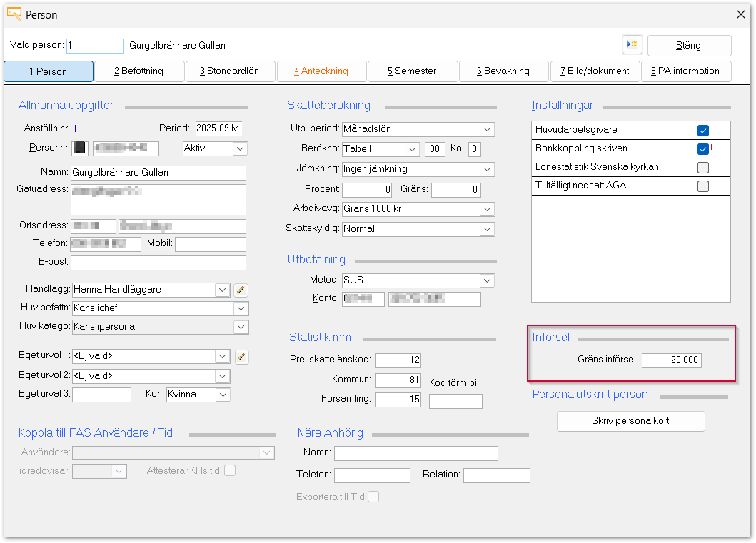
Task: Click the red exclamation mark by Bankkoppling skriven
Action: 712,148
